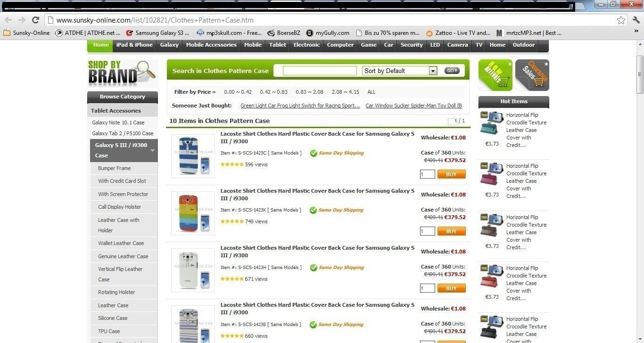Screen dimensions: 644x343
Task: Click BUY button for S-SCS-1423C
Action: click(x=451, y=174)
